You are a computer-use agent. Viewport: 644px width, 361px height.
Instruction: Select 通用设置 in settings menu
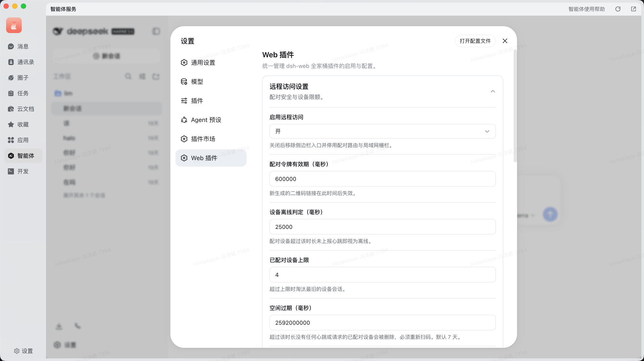pyautogui.click(x=211, y=63)
